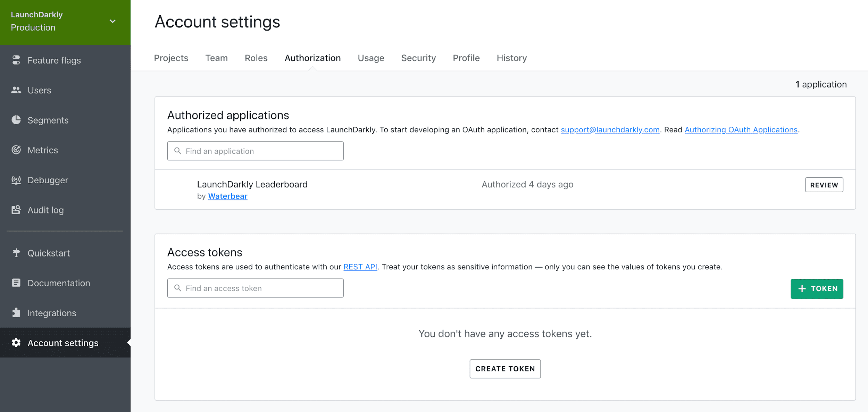
Task: Click the Integrations puzzle piece icon
Action: pos(16,313)
